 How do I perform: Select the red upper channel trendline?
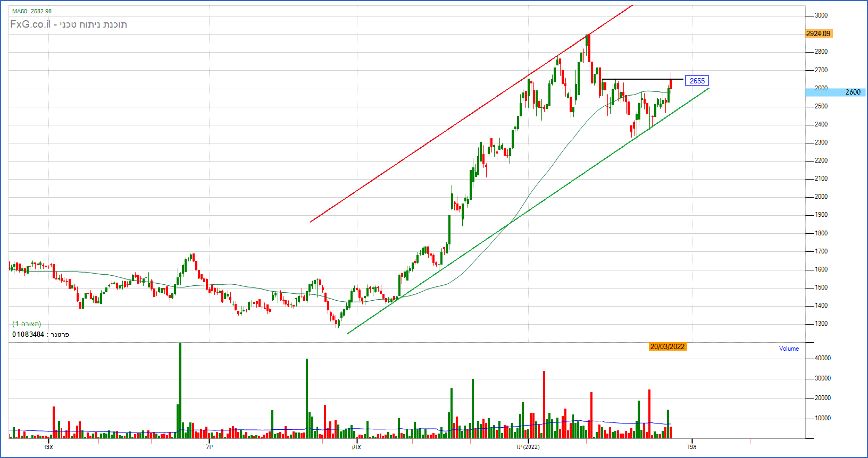pyautogui.click(x=471, y=113)
